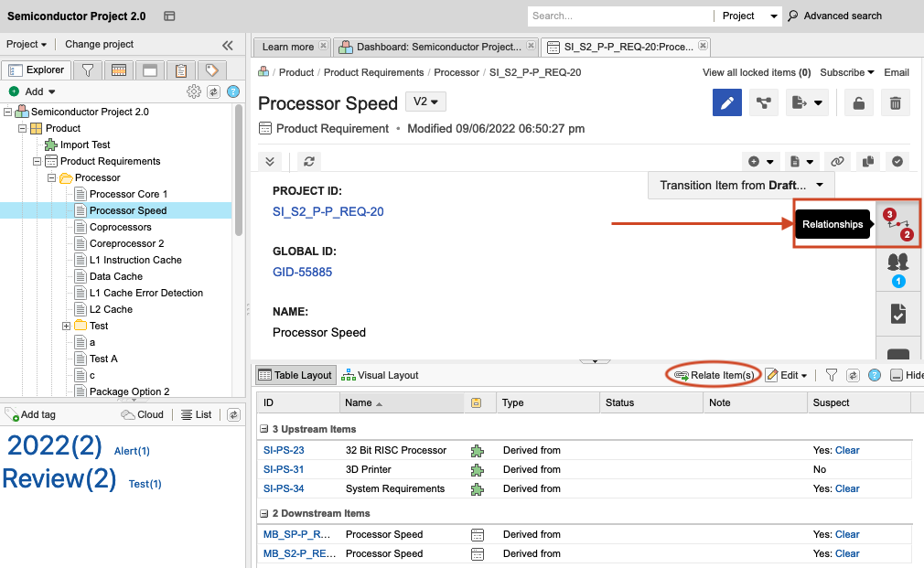
Task: Click the unlock padlock icon
Action: point(859,103)
